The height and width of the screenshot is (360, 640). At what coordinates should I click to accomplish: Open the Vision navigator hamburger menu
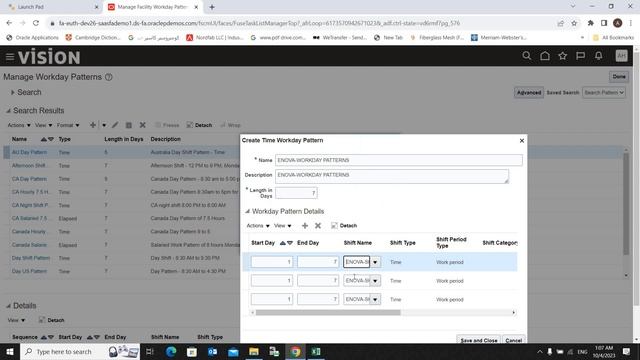click(x=10, y=57)
